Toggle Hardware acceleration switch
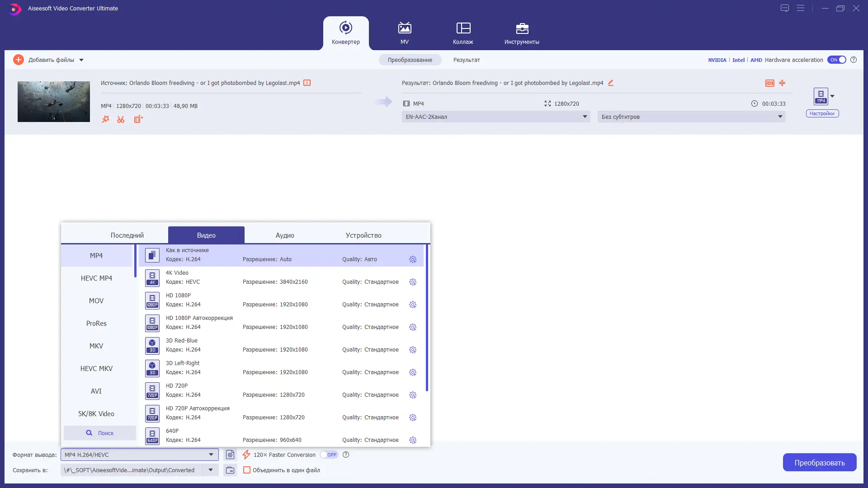Viewport: 868px width, 488px height. (x=837, y=60)
